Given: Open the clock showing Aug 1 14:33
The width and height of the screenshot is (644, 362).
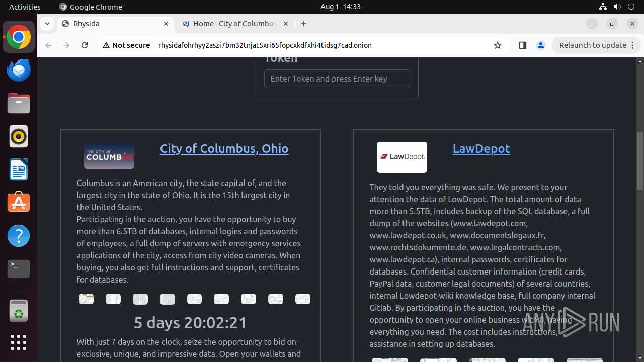Looking at the screenshot, I should point(341,7).
